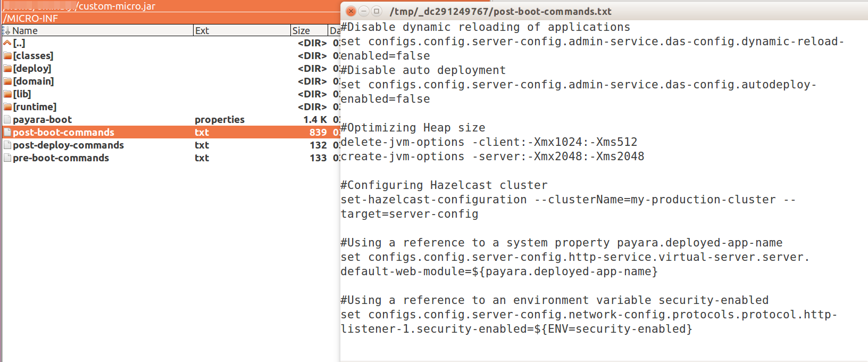Screen dimensions: 868x362
Task: Click 'default-web-module=${payara.deployed-app-name}' line
Action: tap(499, 271)
